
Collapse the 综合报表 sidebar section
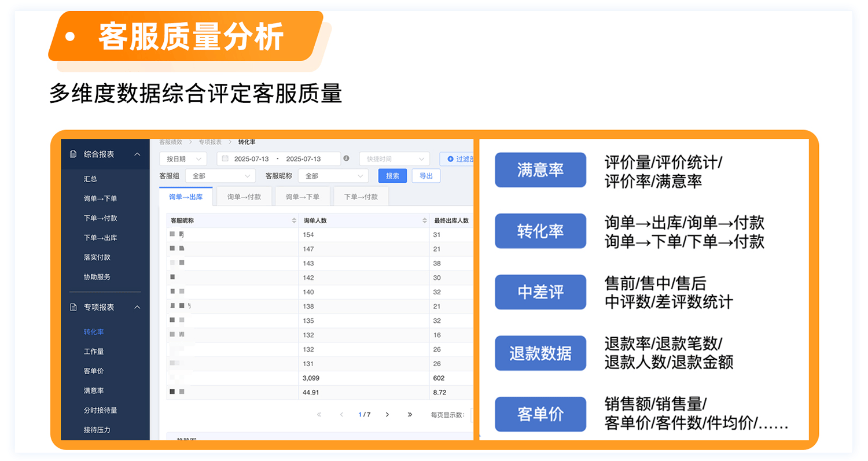pyautogui.click(x=137, y=154)
